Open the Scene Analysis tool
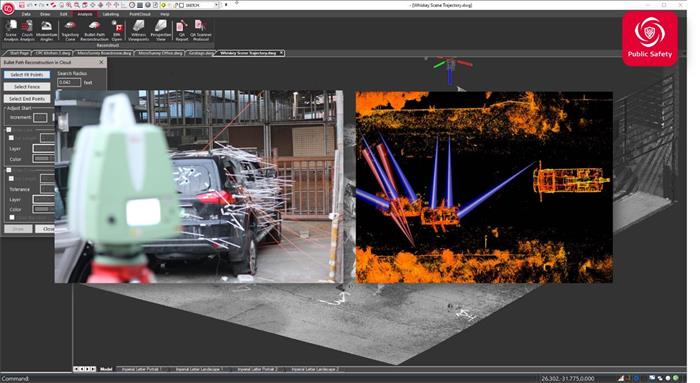The width and height of the screenshot is (700, 383). [11, 30]
